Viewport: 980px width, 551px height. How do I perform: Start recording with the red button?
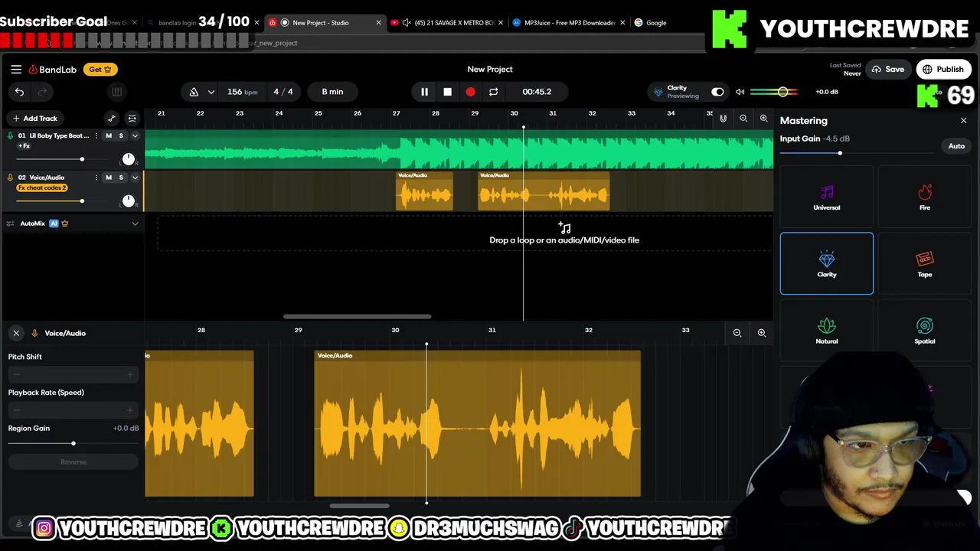(470, 92)
